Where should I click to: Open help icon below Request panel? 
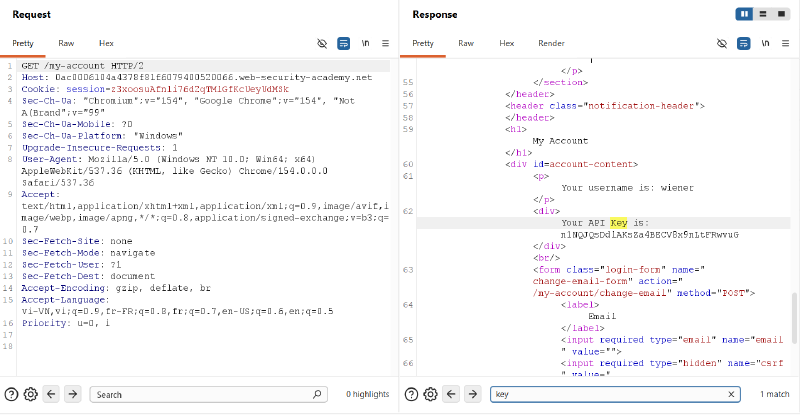tap(11, 394)
